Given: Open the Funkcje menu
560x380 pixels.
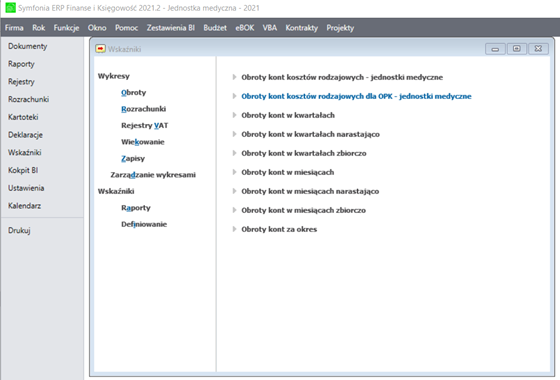Looking at the screenshot, I should [66, 28].
